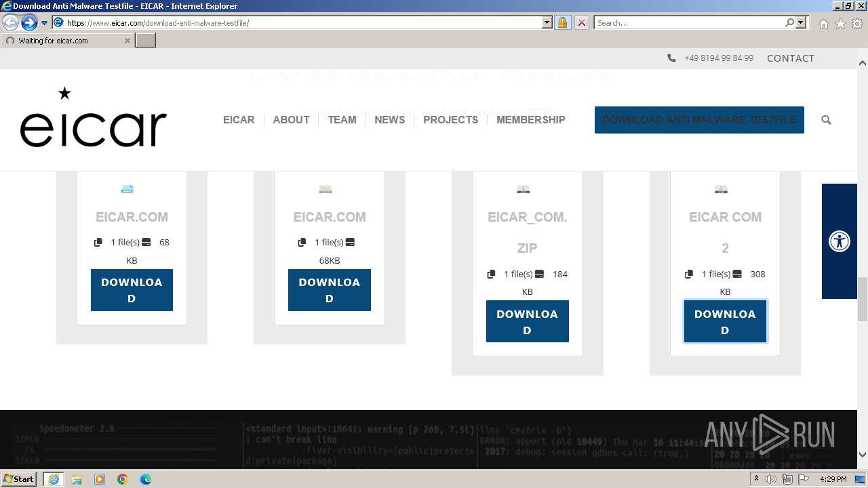Screen dimensions: 868x488
Task: Open the recent pages dropdown arrow
Action: click(x=45, y=23)
